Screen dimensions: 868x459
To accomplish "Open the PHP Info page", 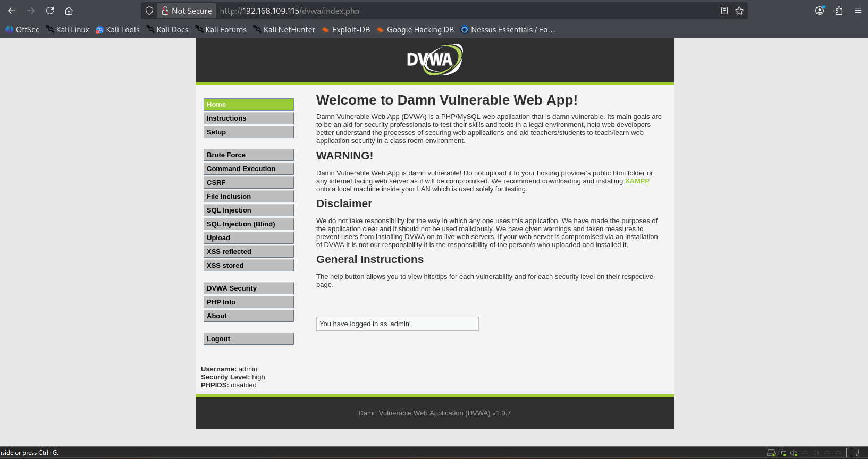I will point(249,302).
